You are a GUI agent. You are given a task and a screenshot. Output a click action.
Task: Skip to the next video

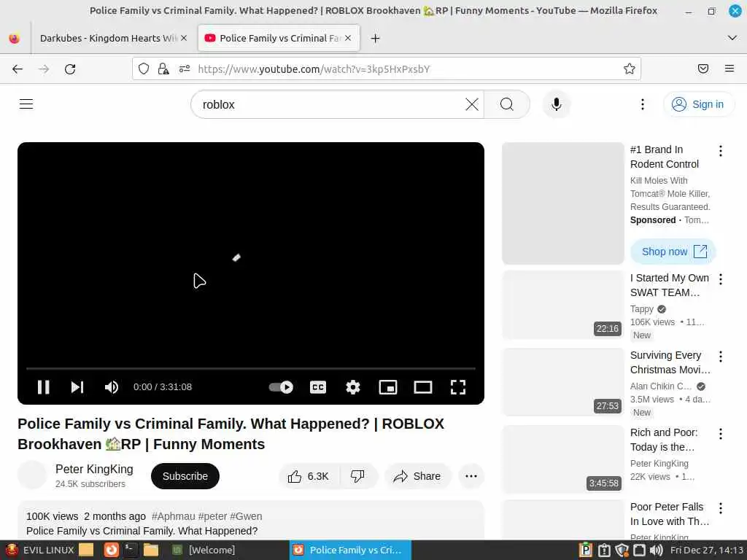(77, 387)
